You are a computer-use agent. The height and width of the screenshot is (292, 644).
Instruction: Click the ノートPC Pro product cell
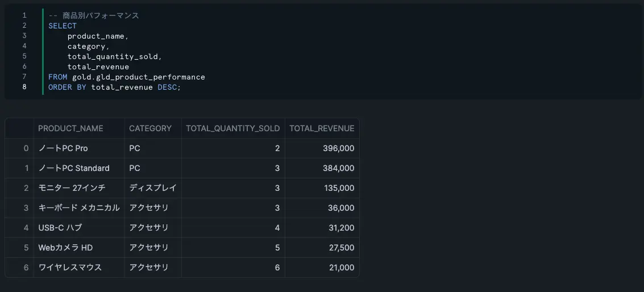(63, 148)
